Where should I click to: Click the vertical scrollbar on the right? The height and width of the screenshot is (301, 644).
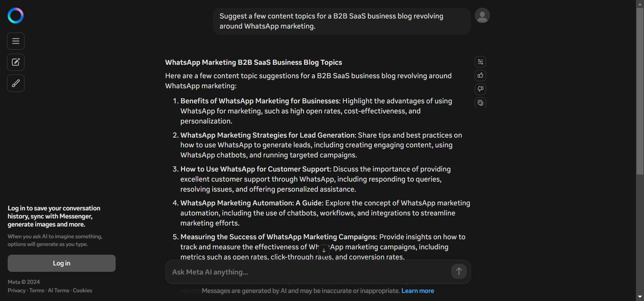(640, 91)
